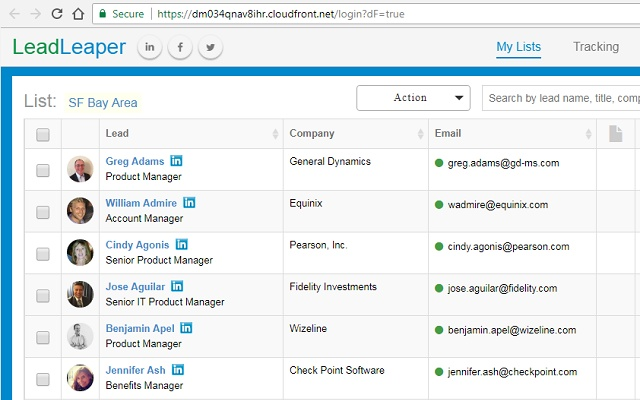The image size is (640, 400).
Task: Click the green Secure padlock icon
Action: click(103, 14)
